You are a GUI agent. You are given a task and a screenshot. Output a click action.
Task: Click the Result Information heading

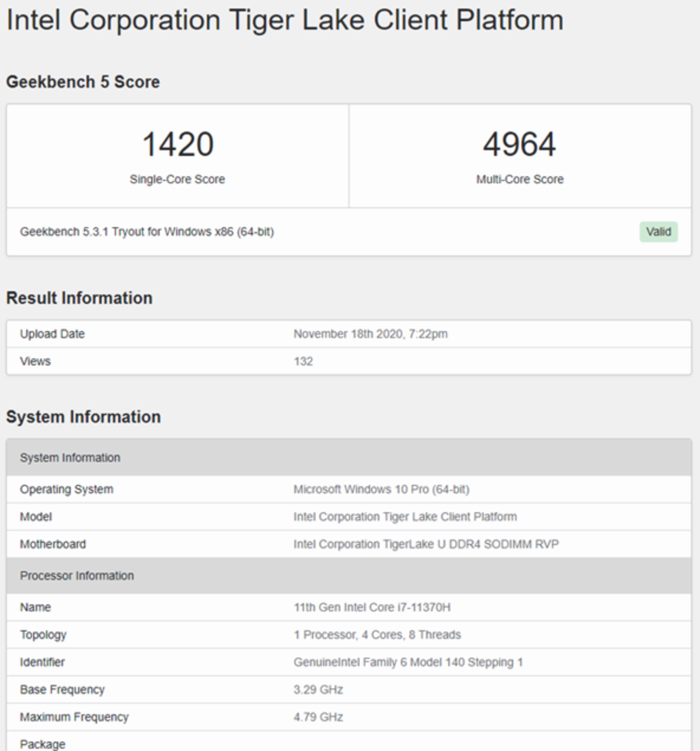(x=79, y=298)
